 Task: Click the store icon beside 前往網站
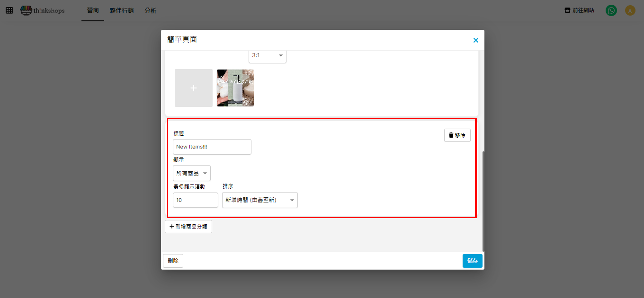coord(567,11)
